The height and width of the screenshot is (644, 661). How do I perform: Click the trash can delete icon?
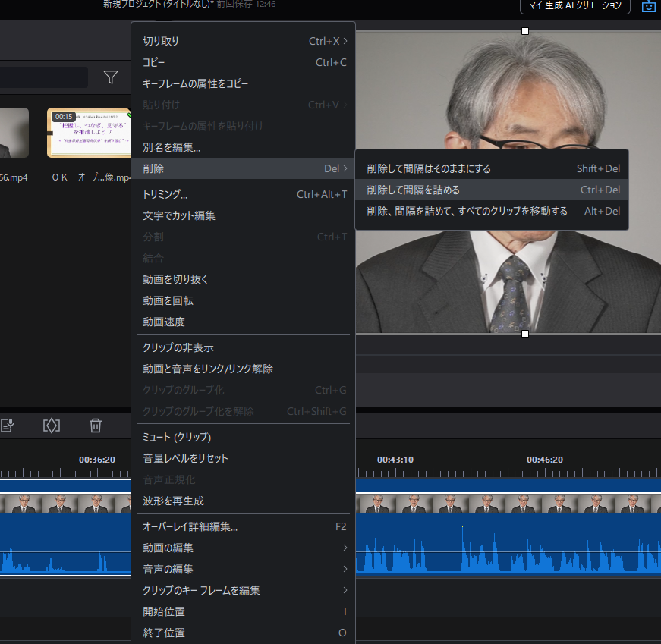96,426
